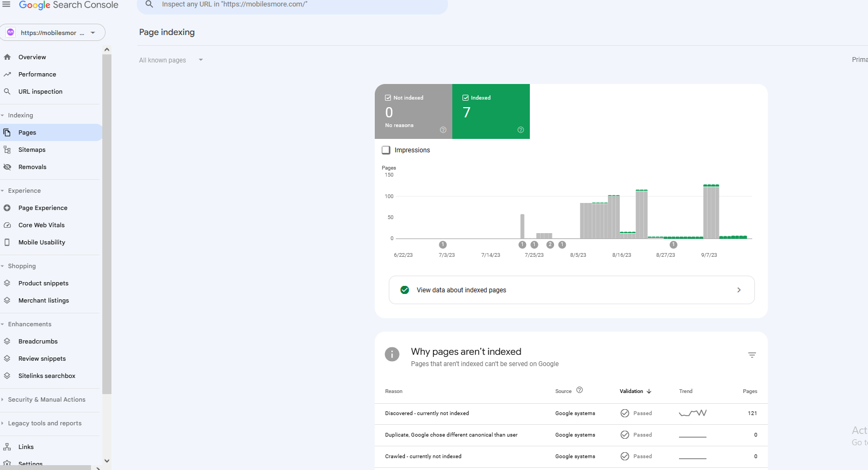Screen dimensions: 868x470
Task: Click the Reason column header
Action: click(394, 391)
